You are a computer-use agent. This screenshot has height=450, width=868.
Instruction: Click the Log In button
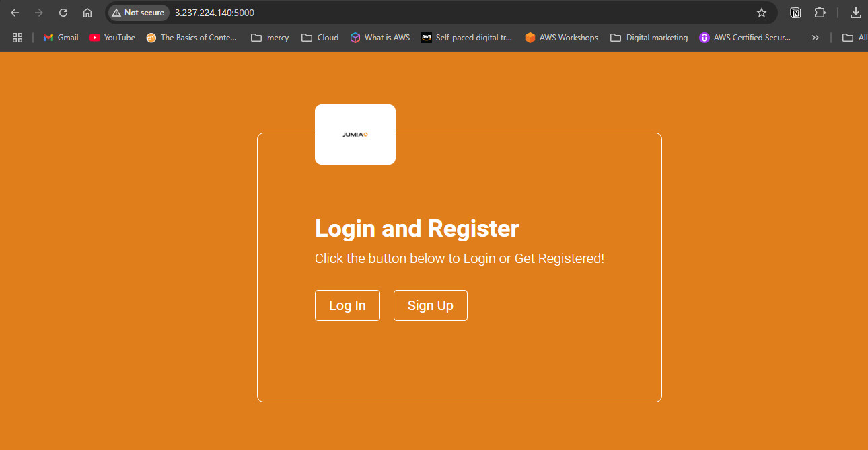[347, 305]
